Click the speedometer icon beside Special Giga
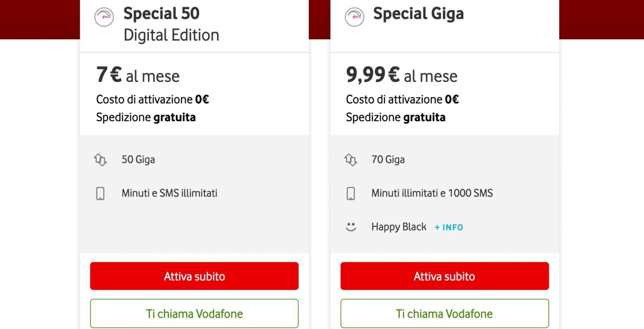The width and height of the screenshot is (644, 329). click(x=354, y=17)
